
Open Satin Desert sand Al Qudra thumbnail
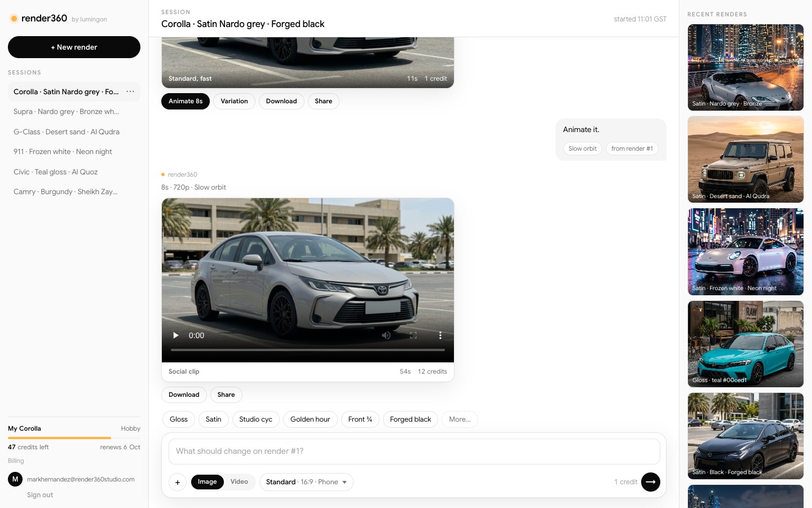[x=745, y=159]
